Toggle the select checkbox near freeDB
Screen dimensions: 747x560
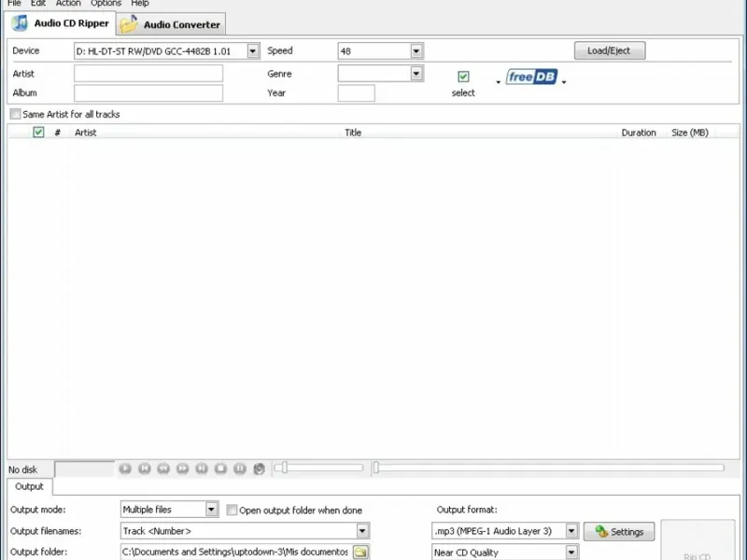(x=463, y=77)
